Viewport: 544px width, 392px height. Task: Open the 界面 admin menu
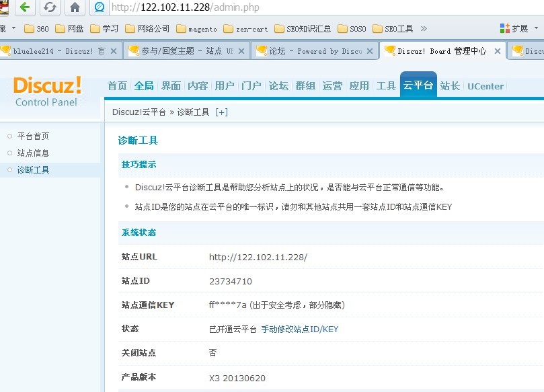tap(171, 85)
